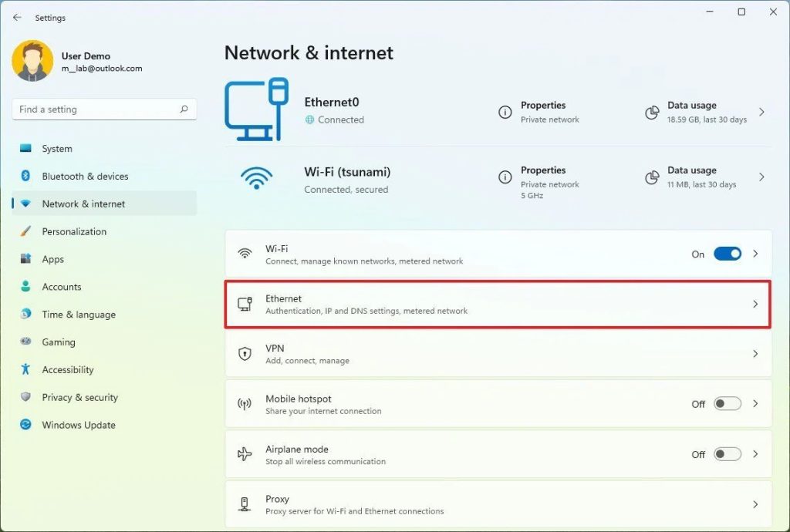The width and height of the screenshot is (790, 532).
Task: Switch on Airplane mode toggle
Action: (x=727, y=454)
